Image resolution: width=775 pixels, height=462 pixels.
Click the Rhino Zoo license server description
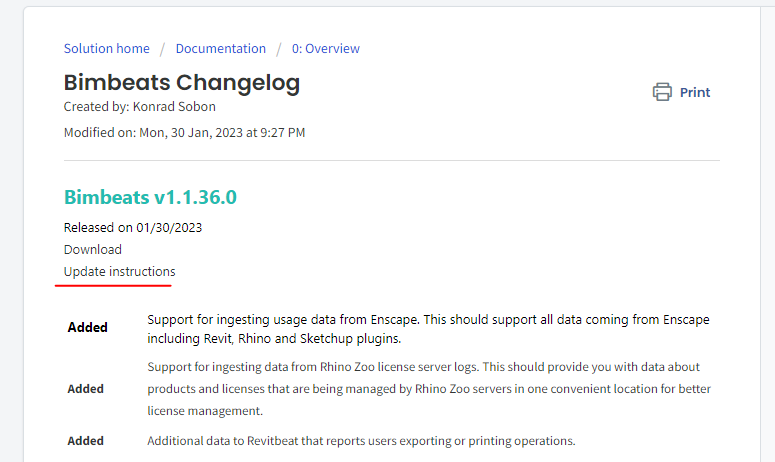click(x=429, y=389)
